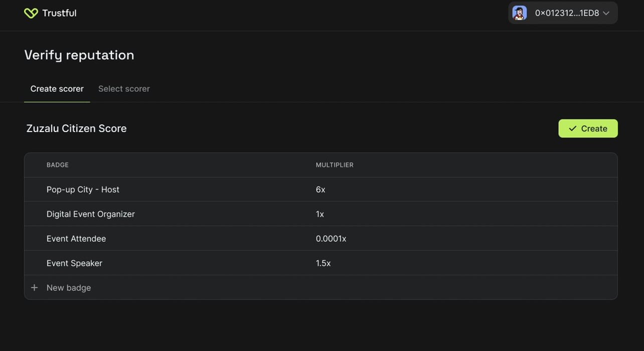Edit the 0.0001x multiplier for Event Attendee
644x351 pixels.
coord(331,239)
